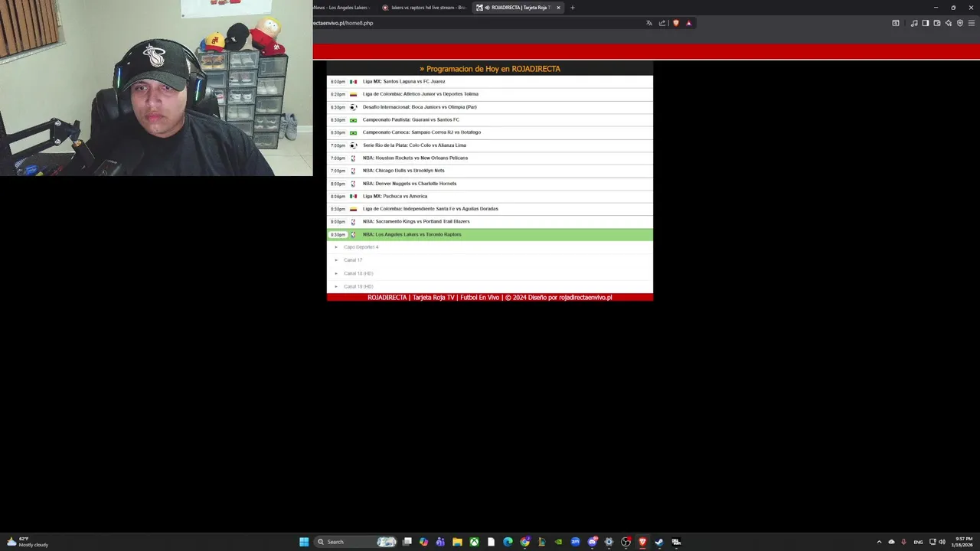Viewport: 980px width, 551px height.
Task: Click the Programacion de Hoy en ROJADIRECTA heading
Action: (490, 69)
